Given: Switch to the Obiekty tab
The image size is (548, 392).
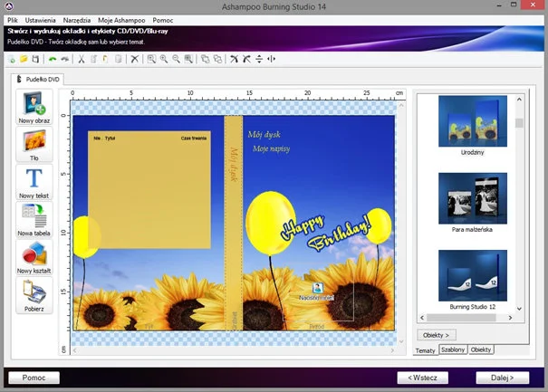Looking at the screenshot, I should click(481, 349).
